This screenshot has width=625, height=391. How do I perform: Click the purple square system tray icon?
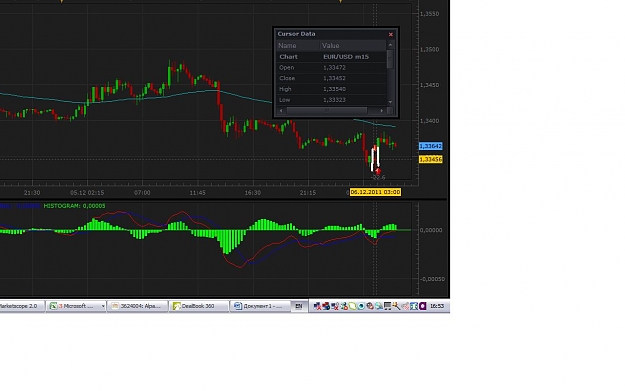coord(423,306)
